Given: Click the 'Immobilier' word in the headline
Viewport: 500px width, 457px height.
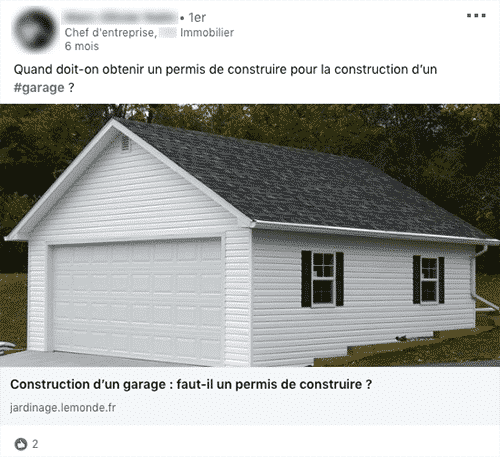Looking at the screenshot, I should [207, 33].
